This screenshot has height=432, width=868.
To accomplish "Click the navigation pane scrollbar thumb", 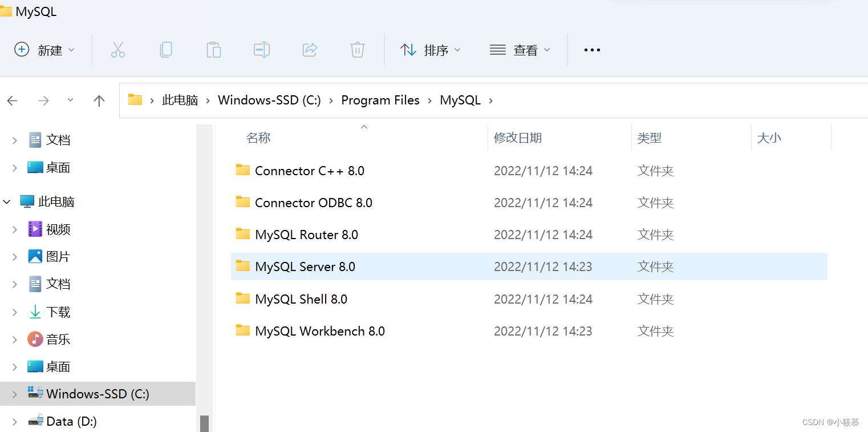I will [x=204, y=423].
